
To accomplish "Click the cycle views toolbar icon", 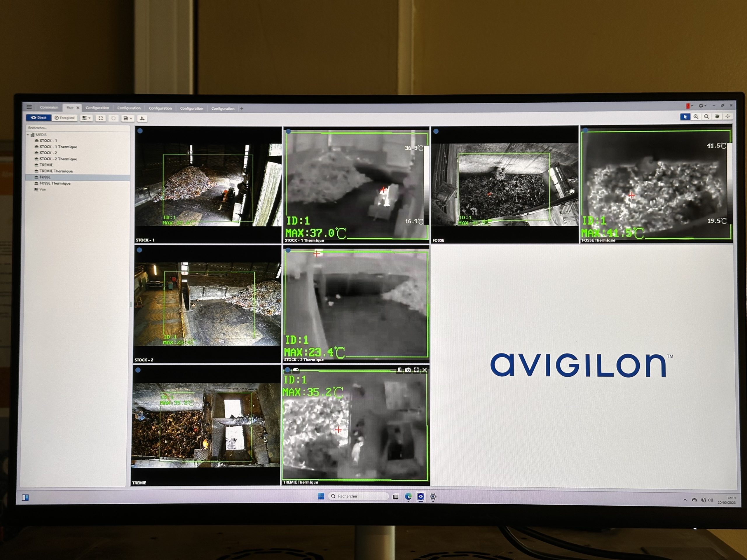I will click(x=114, y=118).
